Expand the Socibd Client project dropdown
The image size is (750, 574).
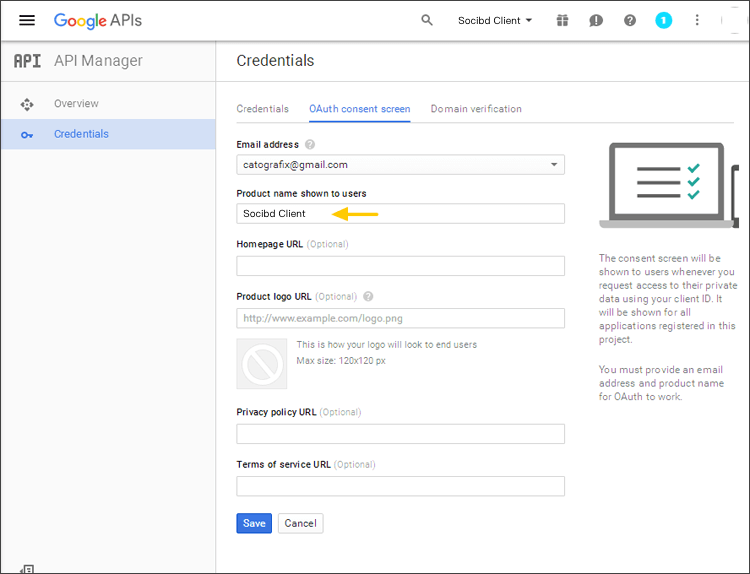tap(494, 20)
